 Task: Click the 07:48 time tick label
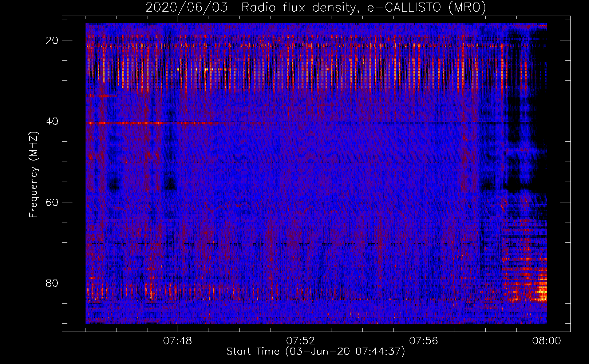[x=178, y=341]
